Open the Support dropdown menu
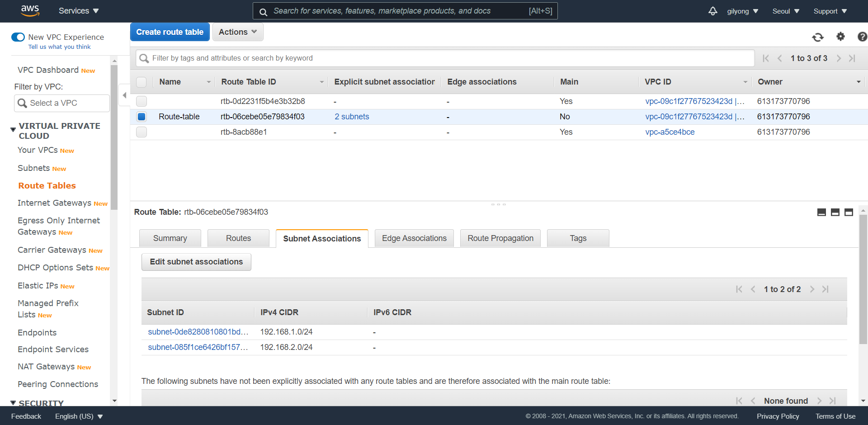Screen dimensions: 868x425 point(830,11)
